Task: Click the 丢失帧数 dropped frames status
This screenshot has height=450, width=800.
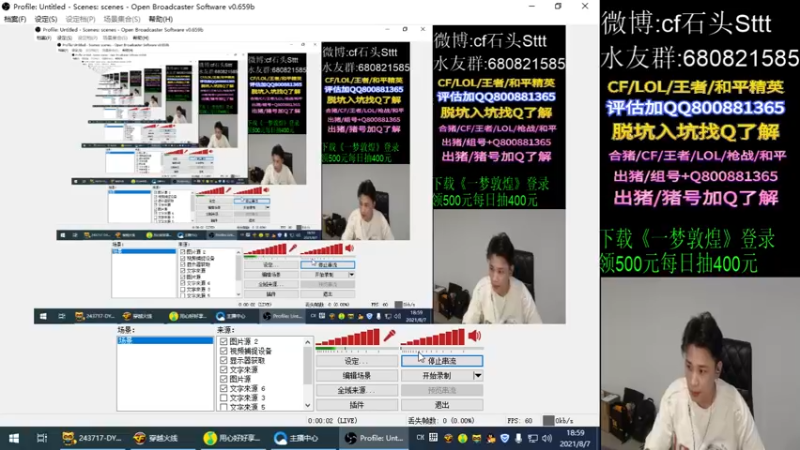Action: coord(441,421)
